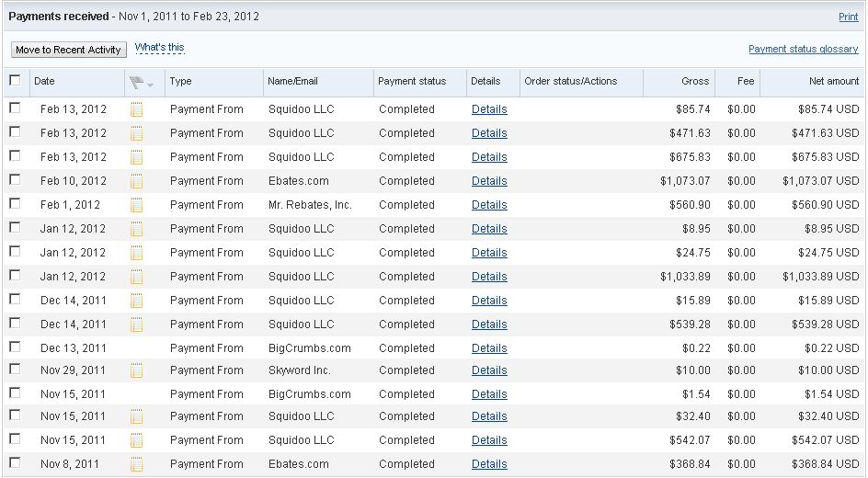Click the note icon on the $1,033.89 Squidoo payment
The image size is (868, 478).
click(x=137, y=277)
